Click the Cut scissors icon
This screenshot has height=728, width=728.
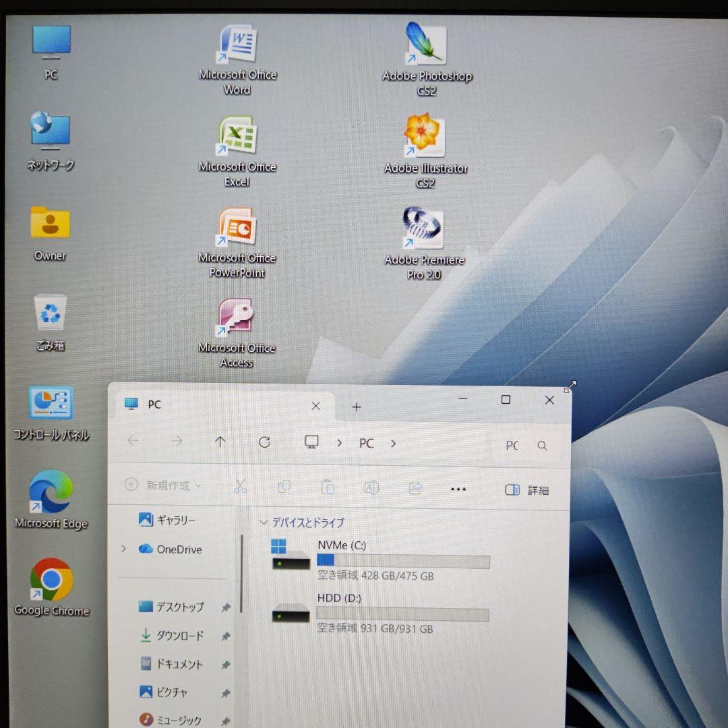(240, 486)
